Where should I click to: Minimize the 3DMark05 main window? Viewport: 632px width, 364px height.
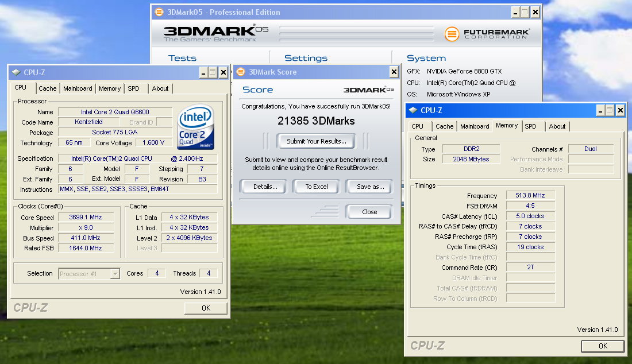[x=515, y=13]
